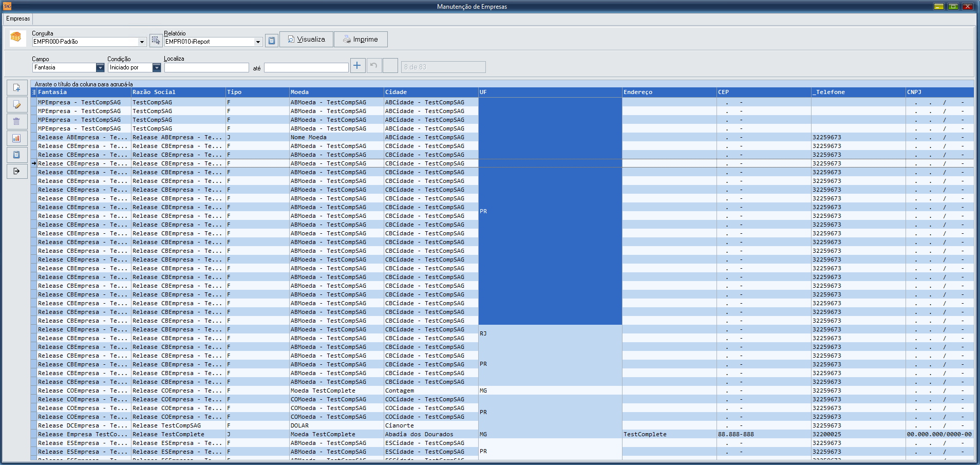
Task: Sort by the Razão Social column header
Action: [179, 92]
